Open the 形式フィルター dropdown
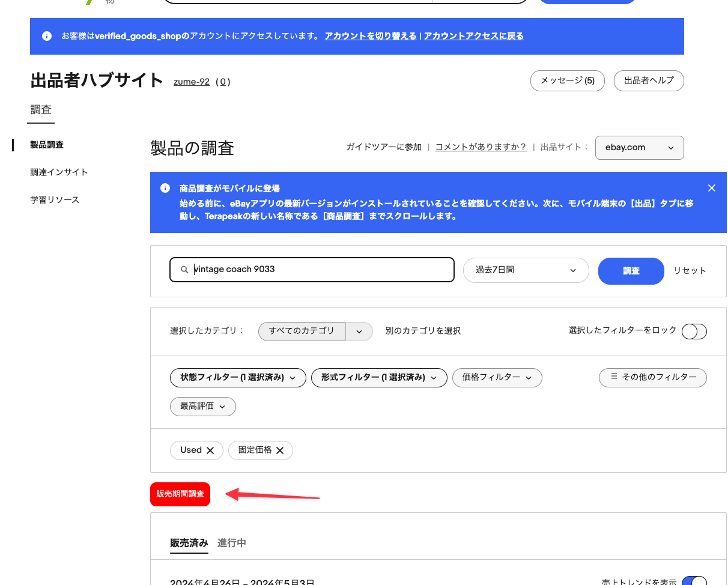Image resolution: width=728 pixels, height=585 pixels. (379, 378)
